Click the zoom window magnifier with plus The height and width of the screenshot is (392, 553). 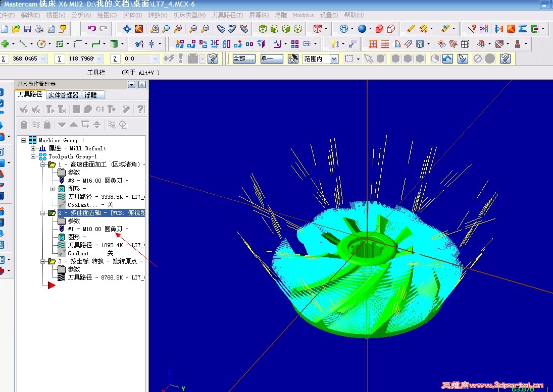tap(154, 29)
